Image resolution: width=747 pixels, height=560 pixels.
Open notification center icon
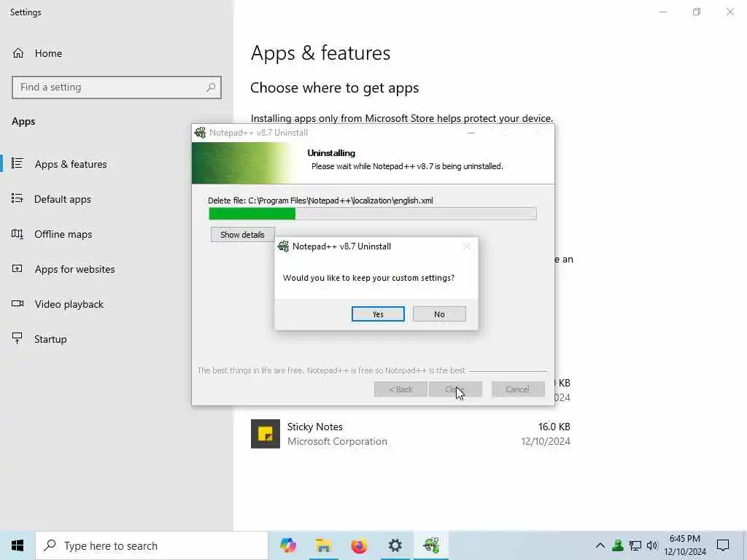click(723, 545)
